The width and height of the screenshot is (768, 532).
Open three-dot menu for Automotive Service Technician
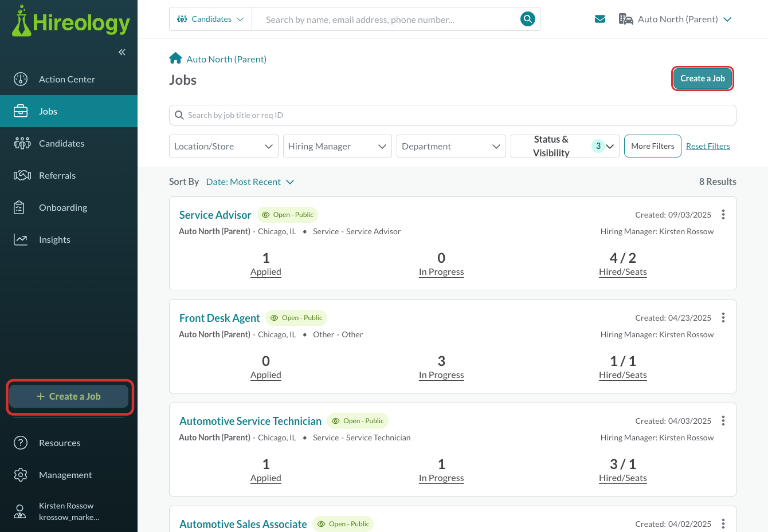(723, 421)
